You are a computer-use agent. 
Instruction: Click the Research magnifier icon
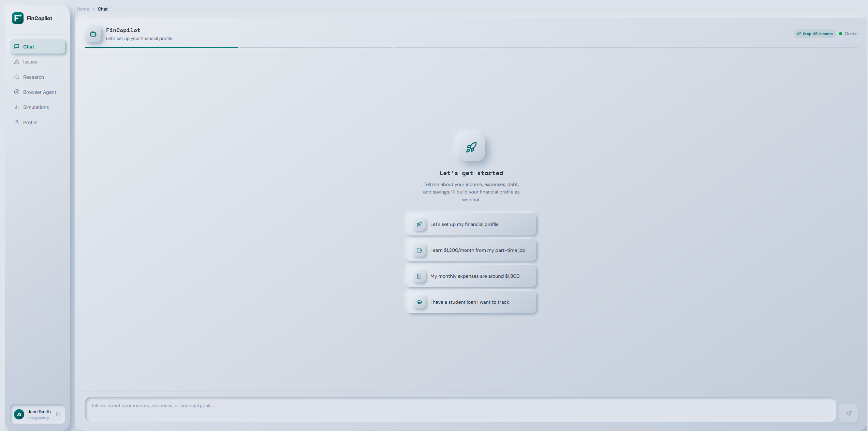pyautogui.click(x=17, y=77)
